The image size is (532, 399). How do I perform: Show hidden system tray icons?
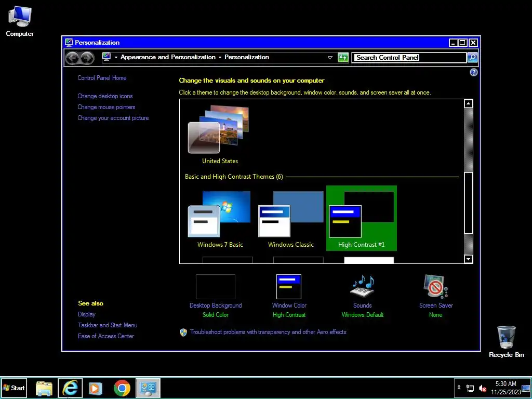(x=459, y=388)
